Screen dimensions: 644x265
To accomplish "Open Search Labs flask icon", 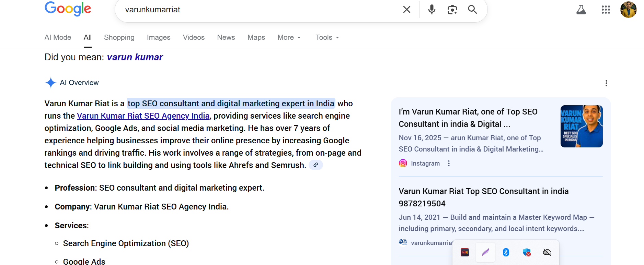I will pos(581,10).
